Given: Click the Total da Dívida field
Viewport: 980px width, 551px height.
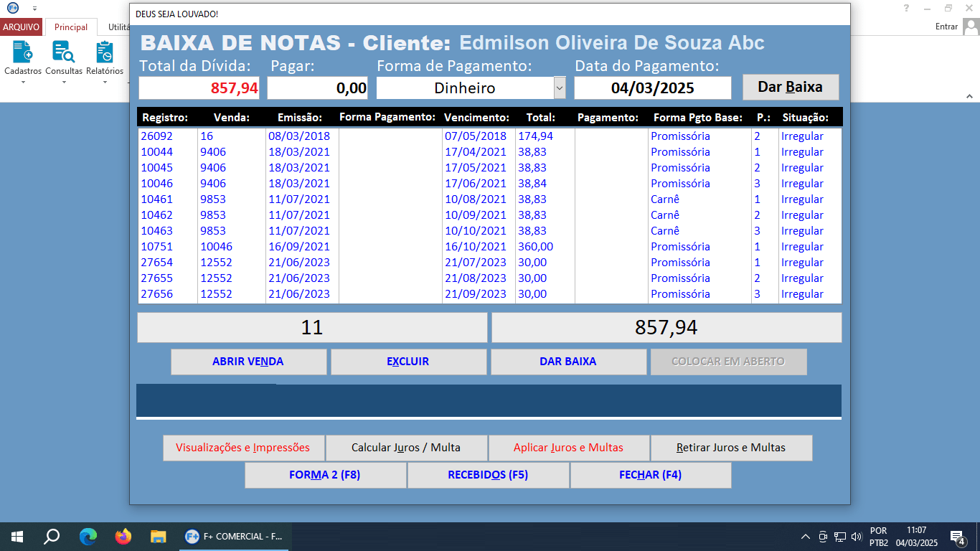Looking at the screenshot, I should pos(199,88).
